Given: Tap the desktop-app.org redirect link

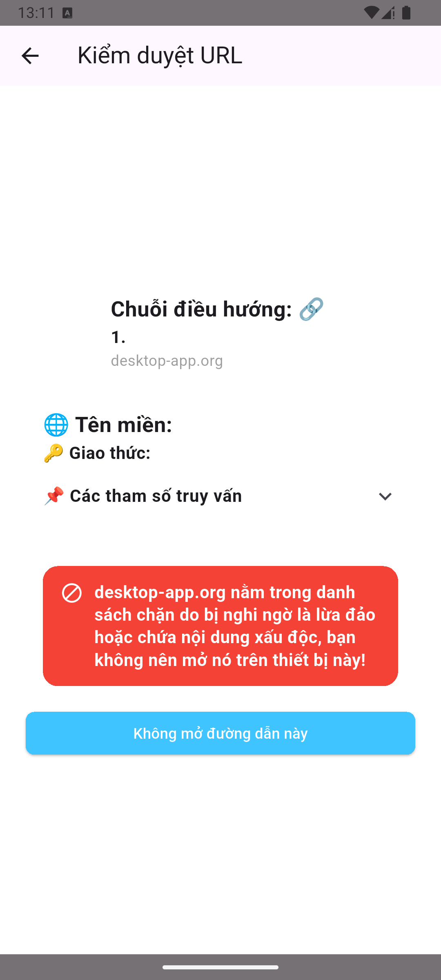Looking at the screenshot, I should tap(167, 361).
